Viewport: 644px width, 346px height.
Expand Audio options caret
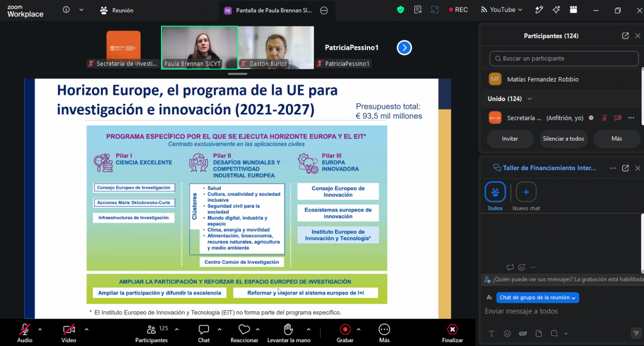[x=40, y=329]
